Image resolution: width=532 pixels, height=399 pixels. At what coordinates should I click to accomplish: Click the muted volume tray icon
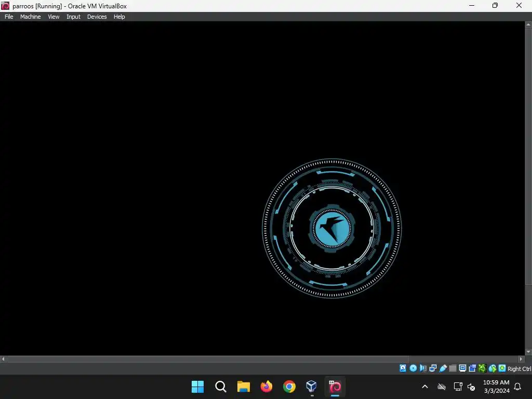click(x=471, y=387)
